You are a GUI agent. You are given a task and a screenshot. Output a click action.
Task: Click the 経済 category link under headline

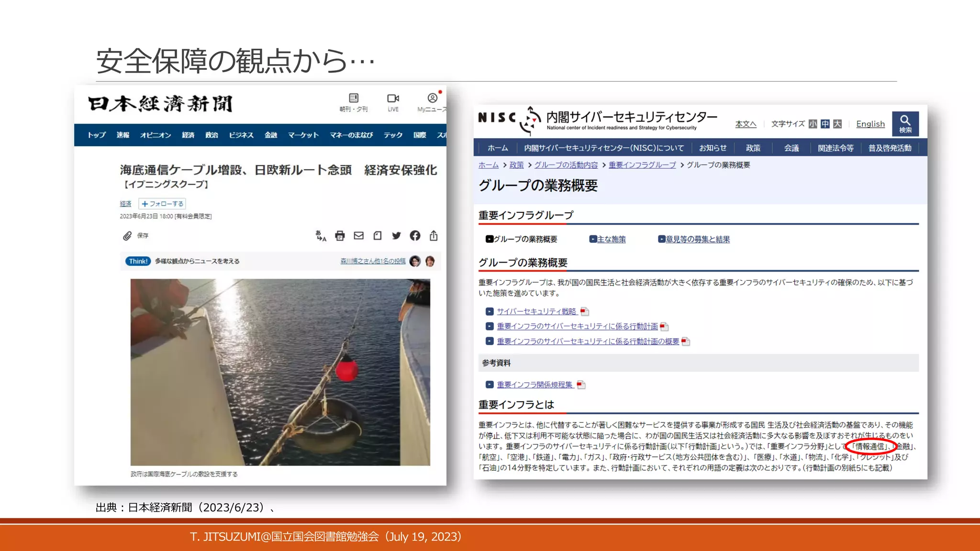point(125,204)
